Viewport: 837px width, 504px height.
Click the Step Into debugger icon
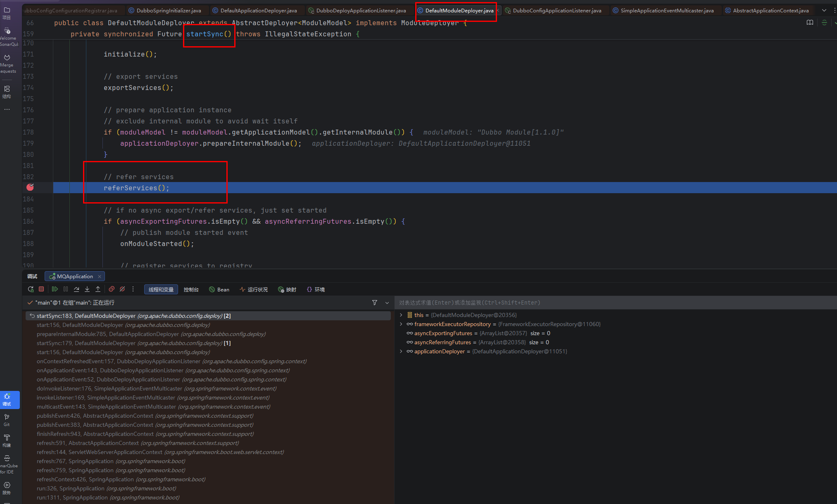click(87, 289)
